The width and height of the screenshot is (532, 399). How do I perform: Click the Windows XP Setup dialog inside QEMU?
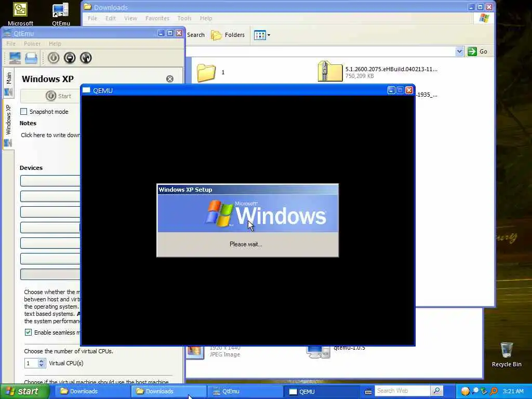[x=247, y=220]
